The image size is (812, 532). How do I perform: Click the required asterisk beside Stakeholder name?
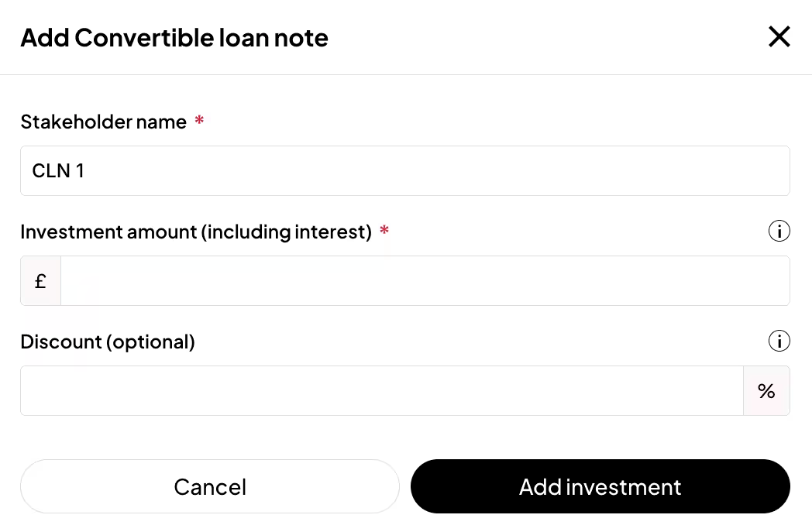199,121
